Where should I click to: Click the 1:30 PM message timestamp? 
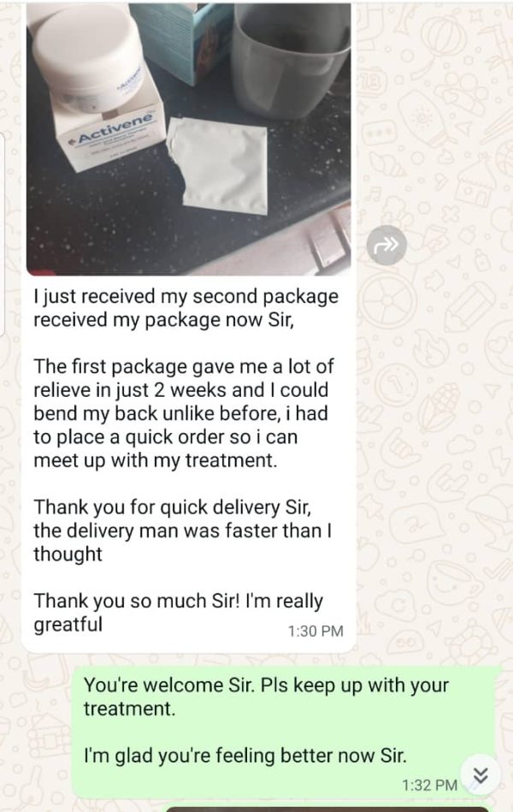coord(315,631)
